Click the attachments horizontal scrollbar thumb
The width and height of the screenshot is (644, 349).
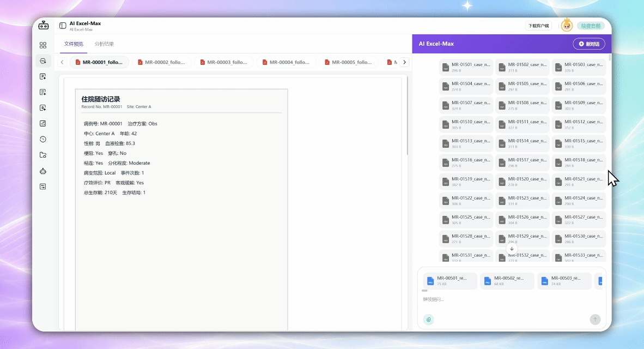click(424, 291)
